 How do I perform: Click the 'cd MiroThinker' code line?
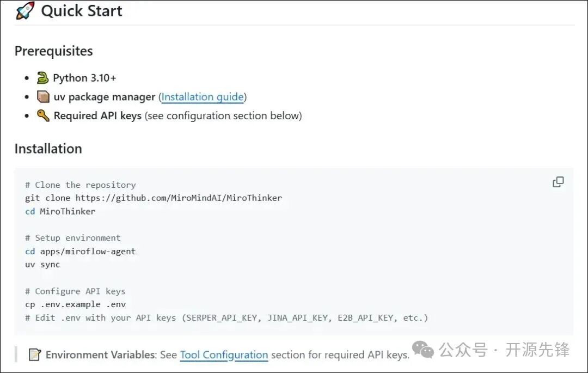60,211
